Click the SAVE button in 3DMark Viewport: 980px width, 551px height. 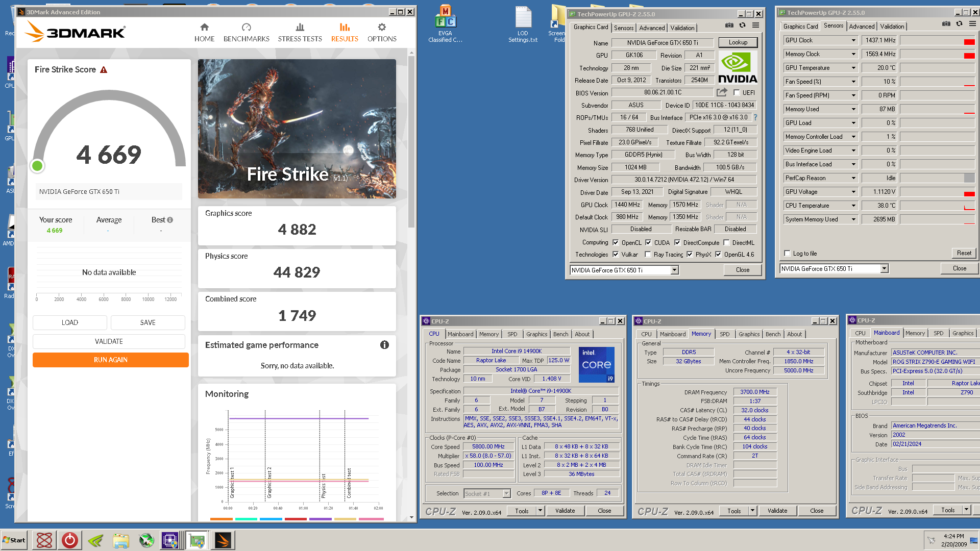[x=148, y=322]
